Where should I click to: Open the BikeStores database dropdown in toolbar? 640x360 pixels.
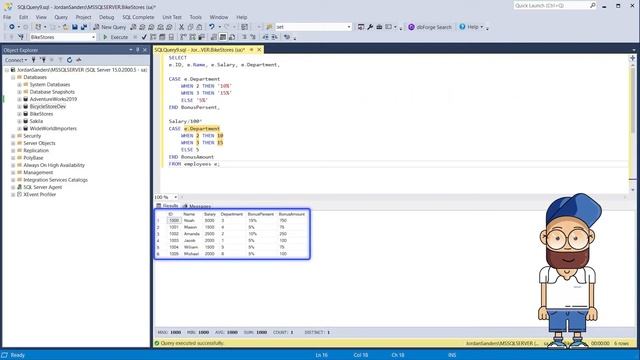tap(93, 37)
